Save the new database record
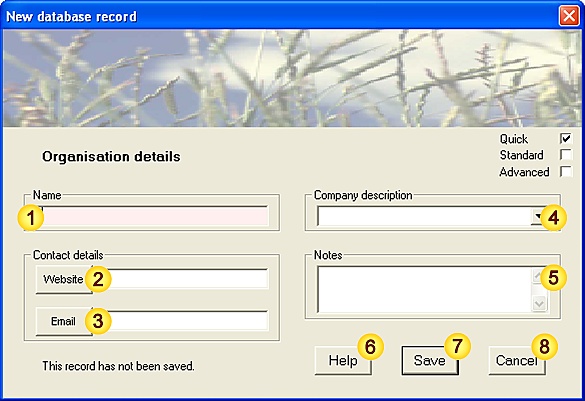Viewport: 585px width, 401px height. (x=430, y=361)
